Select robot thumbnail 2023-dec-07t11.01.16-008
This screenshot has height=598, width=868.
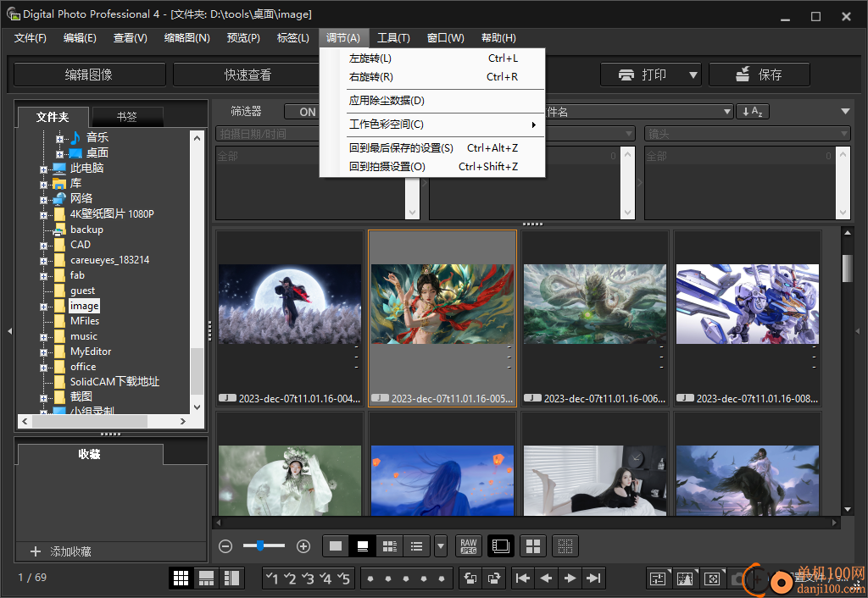(748, 319)
